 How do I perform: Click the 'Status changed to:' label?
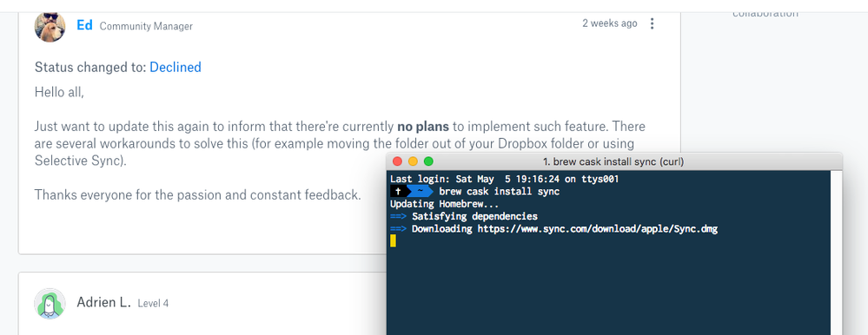90,68
